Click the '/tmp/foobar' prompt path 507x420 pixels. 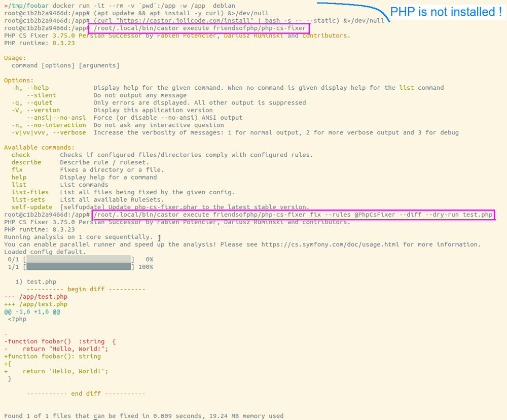point(28,6)
